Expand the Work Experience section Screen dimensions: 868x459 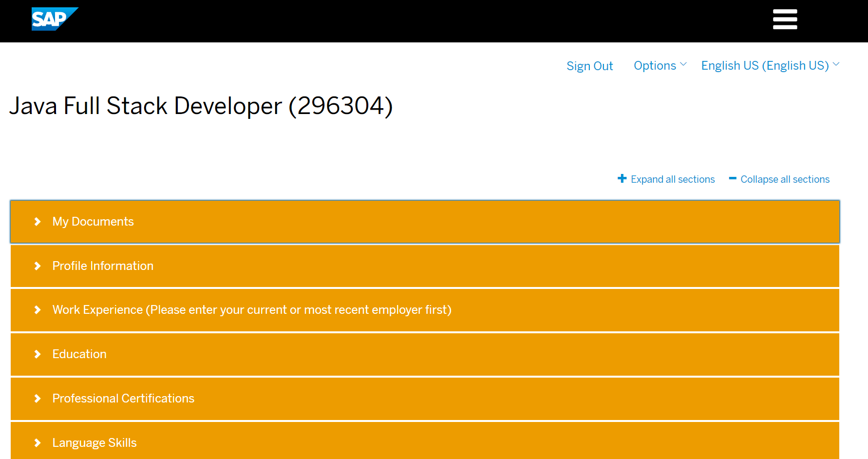pyautogui.click(x=425, y=310)
